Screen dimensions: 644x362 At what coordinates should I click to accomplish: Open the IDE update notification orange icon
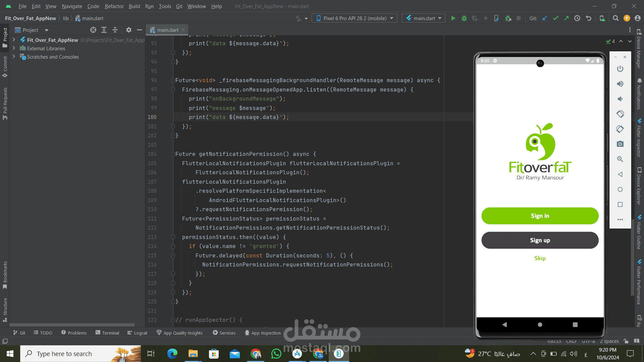(x=627, y=18)
